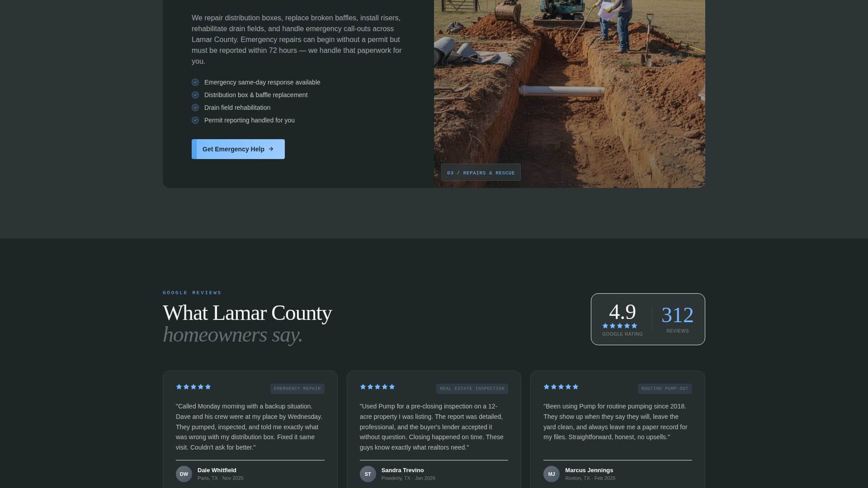This screenshot has height=488, width=868.
Task: Click the 4.9 Google rating number
Action: [x=623, y=312]
